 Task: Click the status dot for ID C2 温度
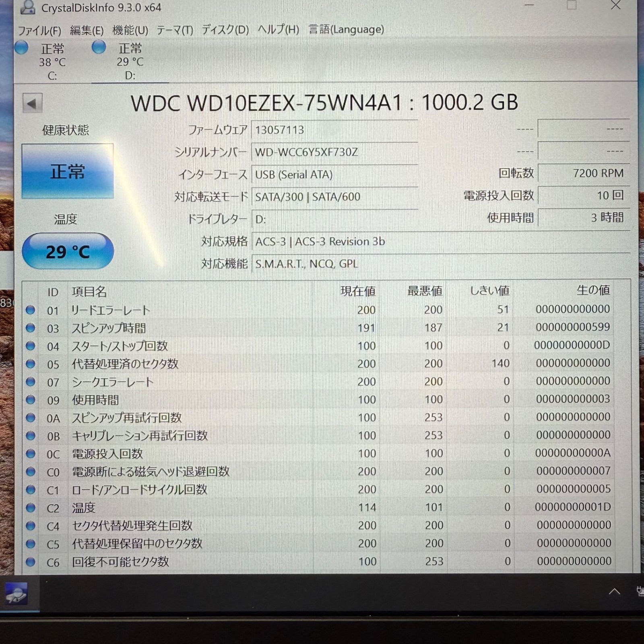tap(31, 508)
